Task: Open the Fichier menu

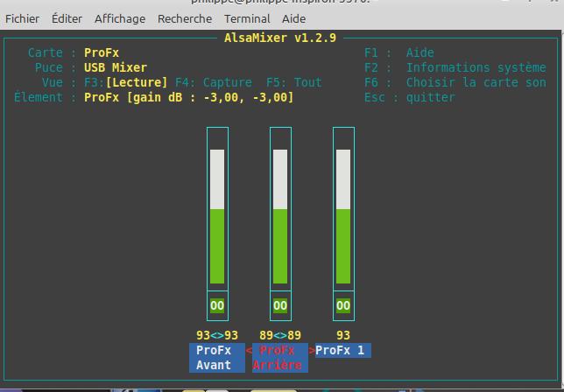Action: pyautogui.click(x=22, y=18)
